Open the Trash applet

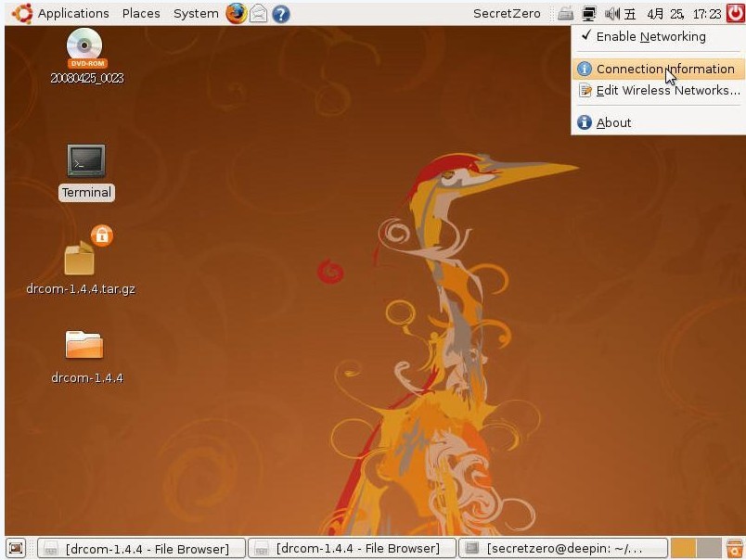[734, 549]
